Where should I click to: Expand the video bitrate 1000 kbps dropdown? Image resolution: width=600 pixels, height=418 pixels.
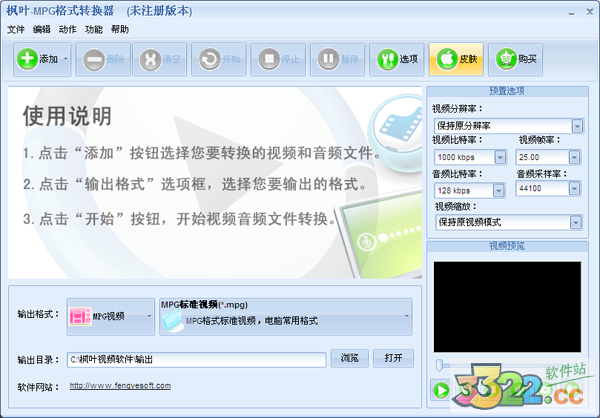(x=500, y=157)
